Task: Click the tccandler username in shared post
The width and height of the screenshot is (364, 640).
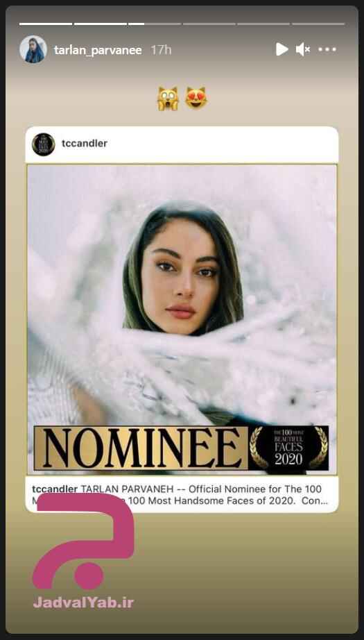Action: pyautogui.click(x=85, y=144)
